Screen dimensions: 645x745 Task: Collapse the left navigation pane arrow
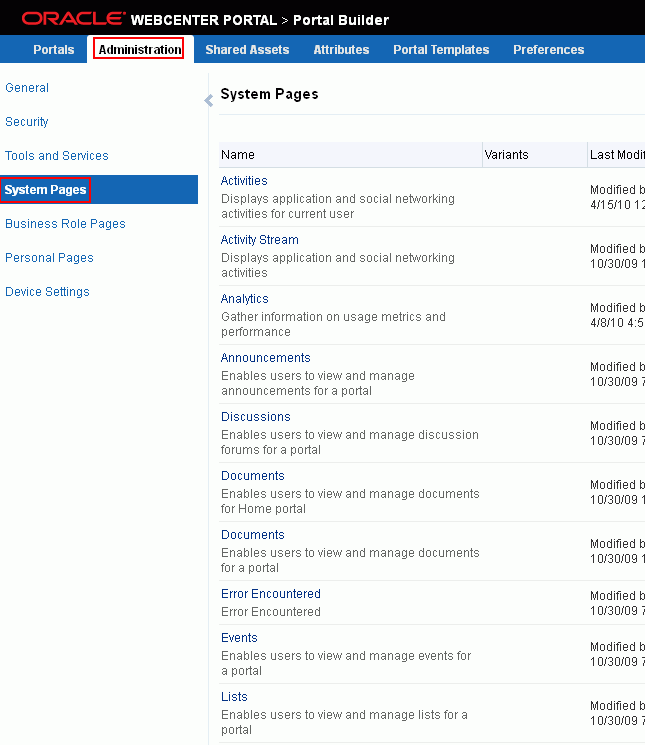pos(209,100)
